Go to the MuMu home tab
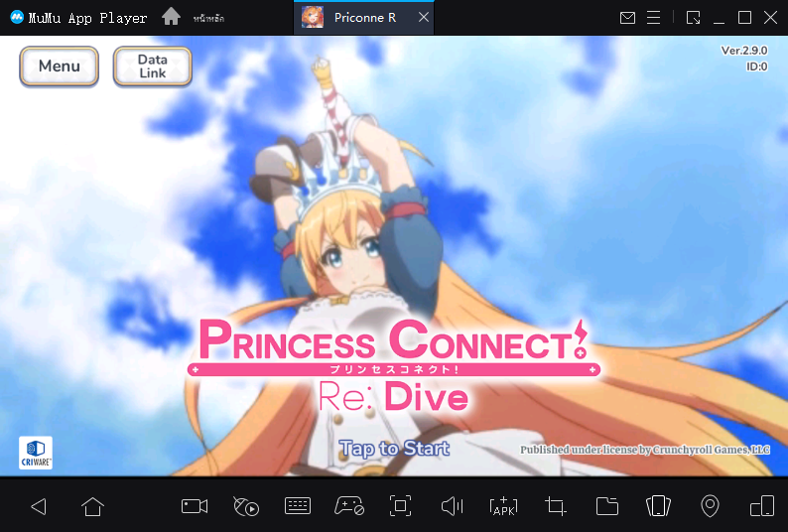The height and width of the screenshot is (532, 788). [x=172, y=18]
